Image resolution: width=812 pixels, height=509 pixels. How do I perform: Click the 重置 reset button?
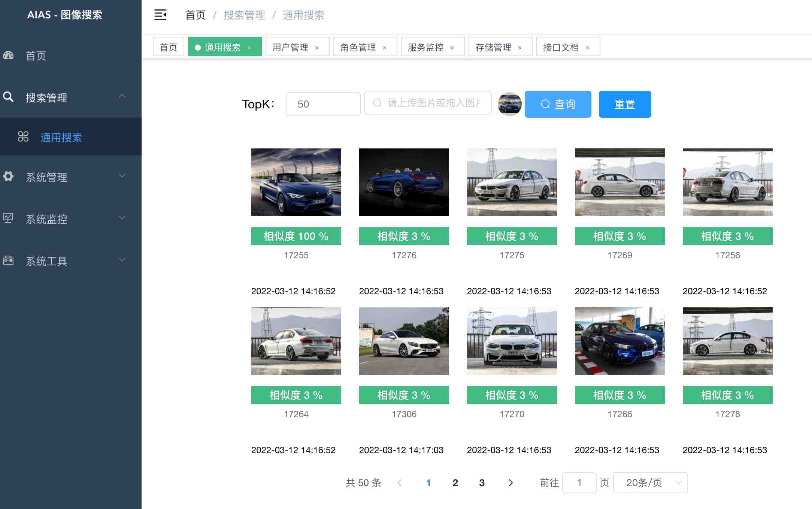click(x=625, y=104)
